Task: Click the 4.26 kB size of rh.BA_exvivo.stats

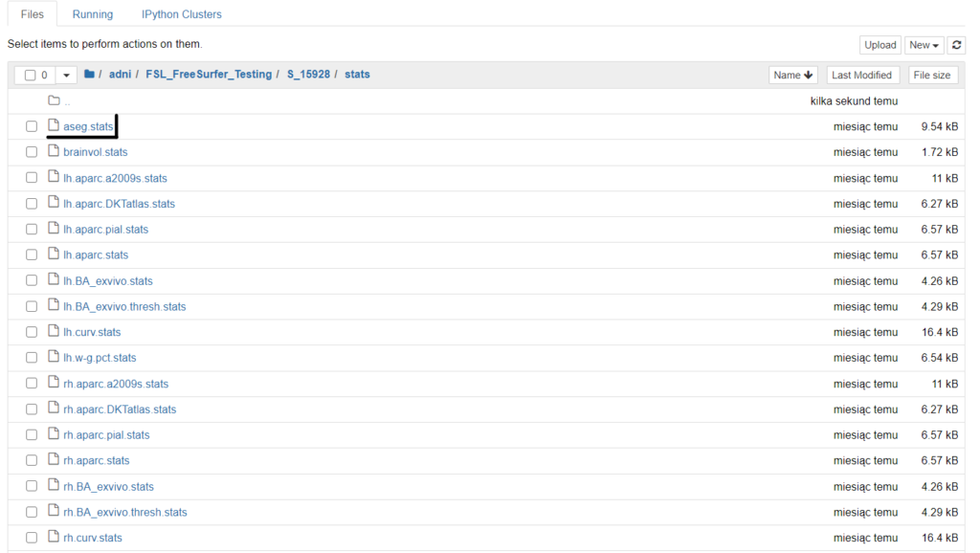Action: click(940, 487)
